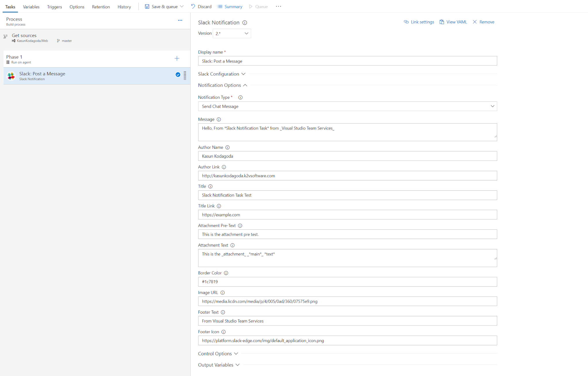Click the Border Color info icon
The width and height of the screenshot is (588, 376).
(226, 273)
